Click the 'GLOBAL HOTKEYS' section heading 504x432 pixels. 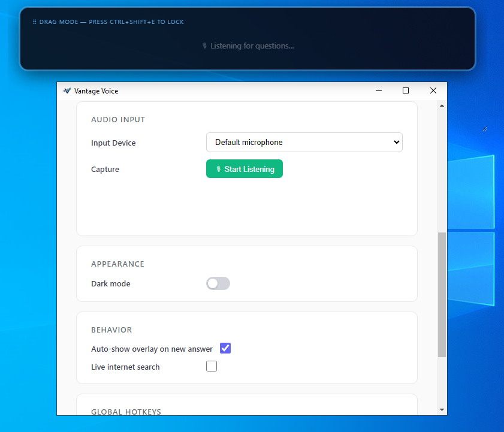[126, 412]
